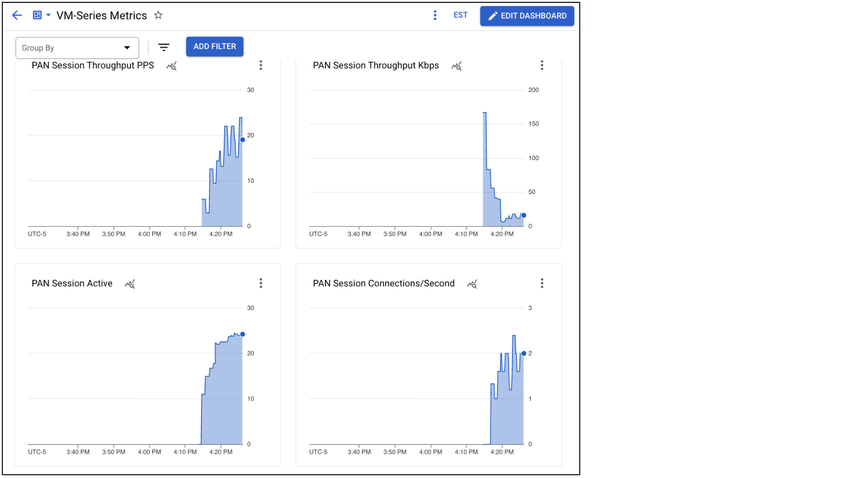The width and height of the screenshot is (868, 478).
Task: Open the dashboard more options menu
Action: (x=435, y=15)
